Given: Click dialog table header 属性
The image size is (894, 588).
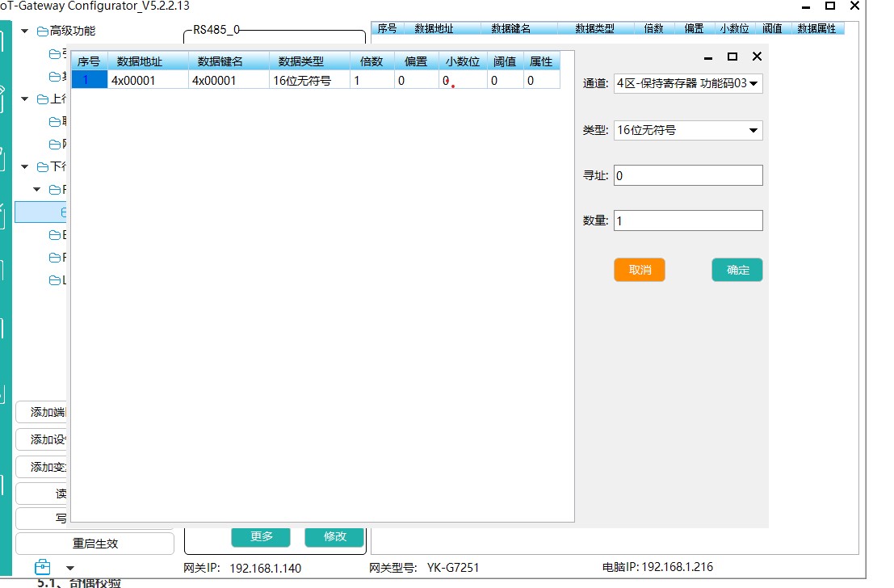Looking at the screenshot, I should pos(542,61).
